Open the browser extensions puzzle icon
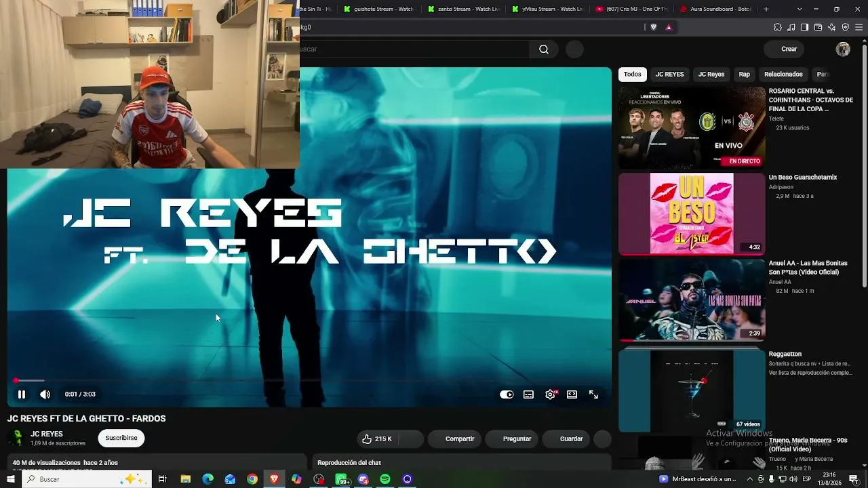This screenshot has height=488, width=868. 778,27
